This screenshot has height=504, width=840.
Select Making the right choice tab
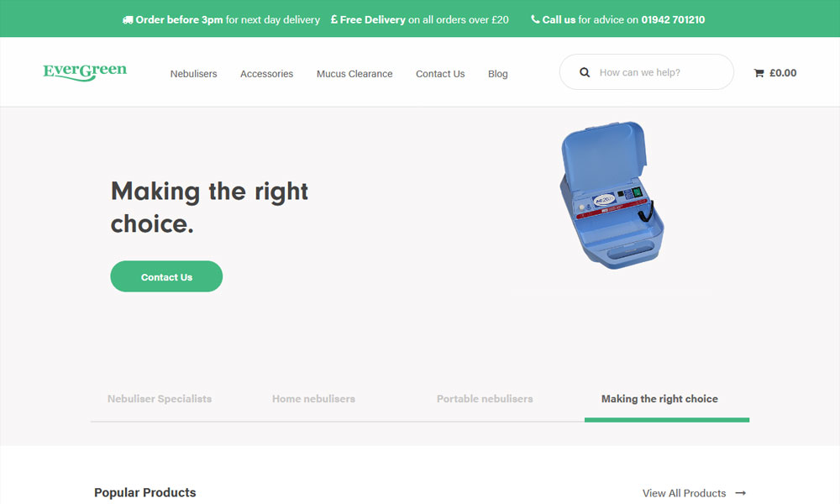(659, 399)
